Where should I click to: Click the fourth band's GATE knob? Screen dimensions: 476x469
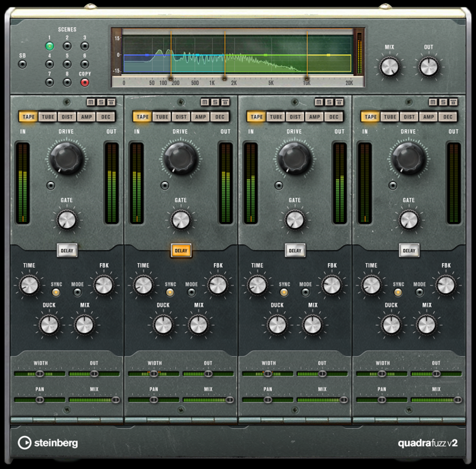click(409, 220)
